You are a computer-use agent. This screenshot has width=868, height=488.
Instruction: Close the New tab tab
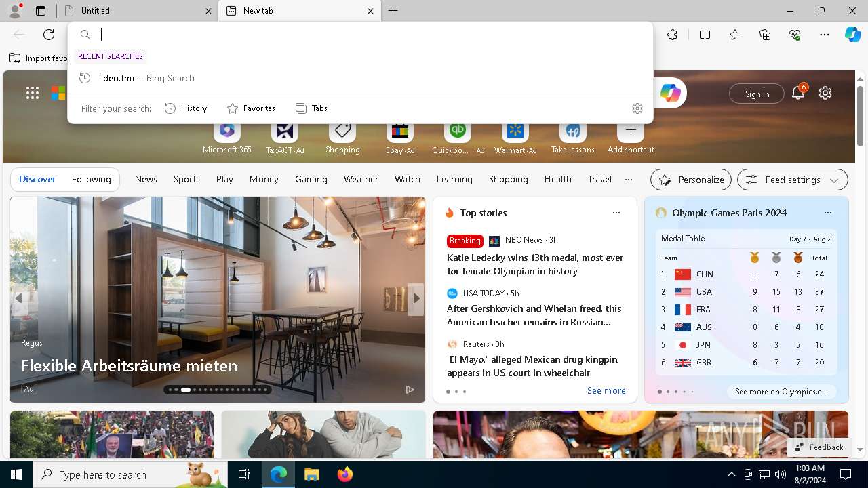[x=370, y=11]
